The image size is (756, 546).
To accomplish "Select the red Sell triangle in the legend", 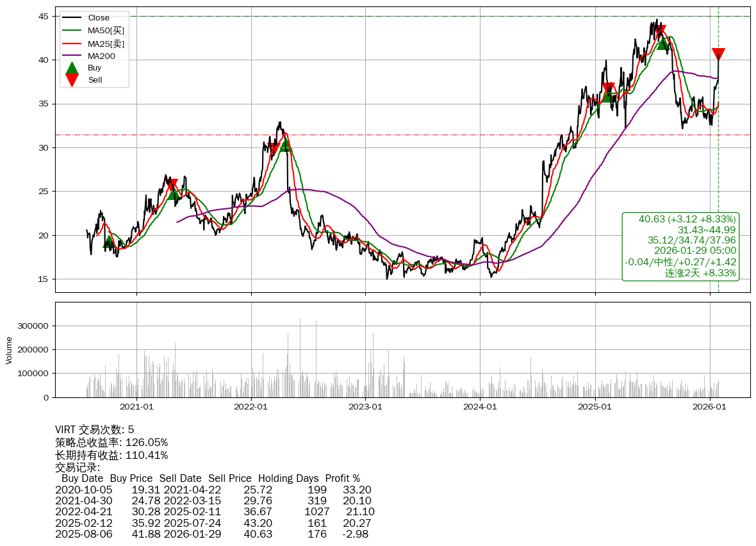I will pyautogui.click(x=72, y=80).
